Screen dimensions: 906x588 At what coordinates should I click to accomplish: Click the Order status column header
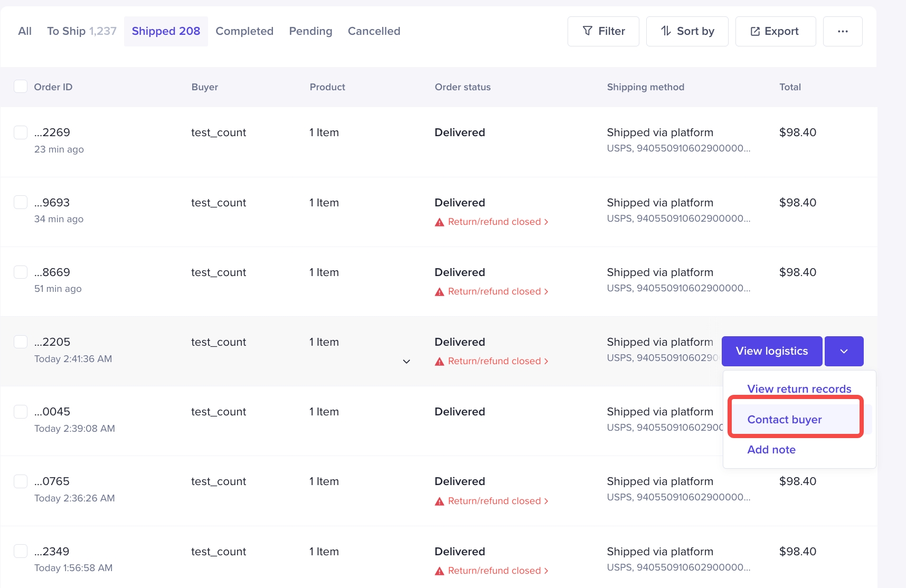click(463, 87)
